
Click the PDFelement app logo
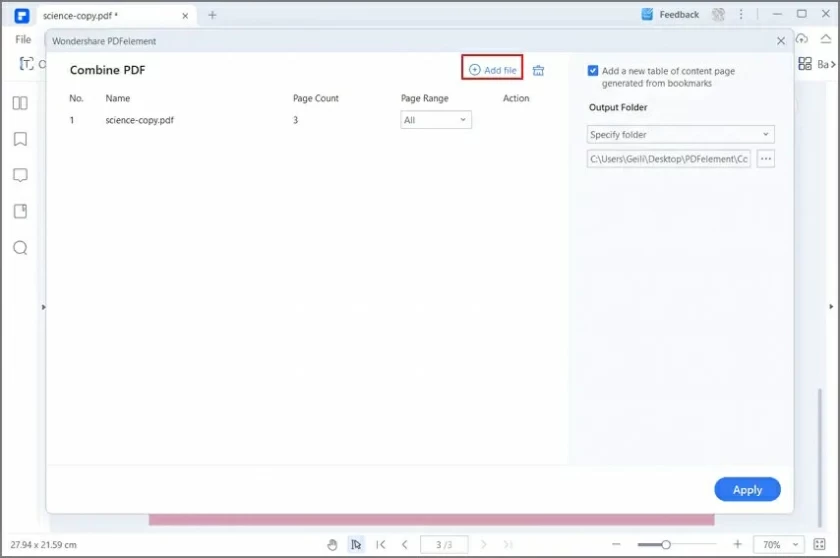22,16
